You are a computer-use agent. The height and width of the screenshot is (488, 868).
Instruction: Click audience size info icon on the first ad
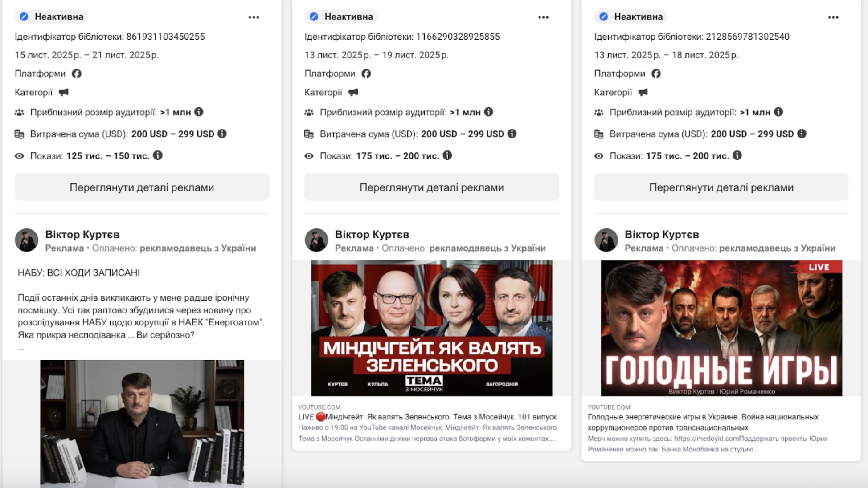tap(199, 112)
